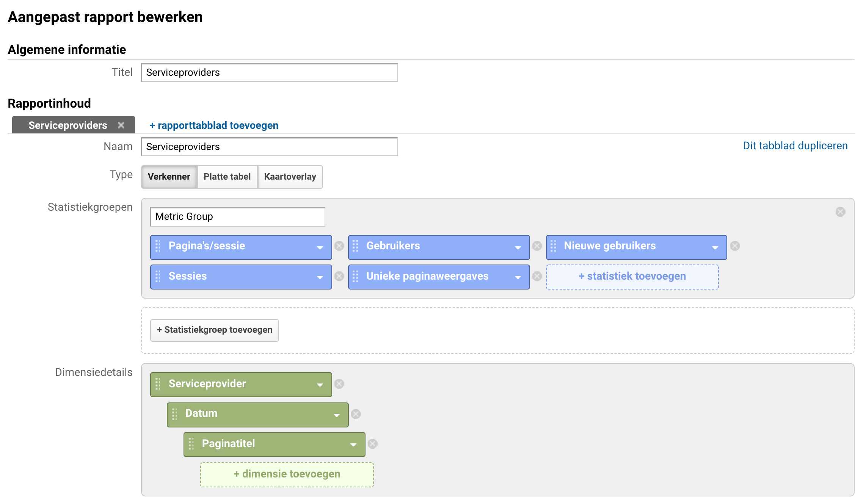Click the drag handle icon on Sessies
The image size is (866, 504).
[158, 276]
